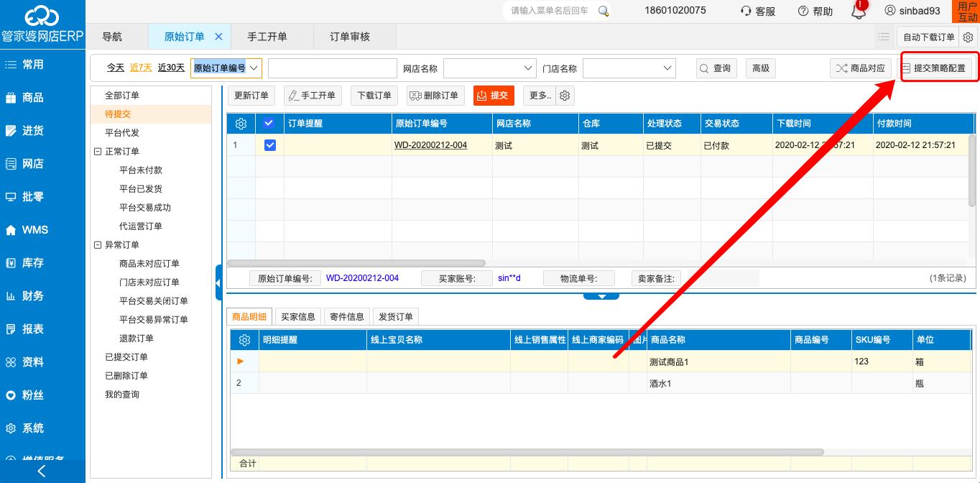Switch to the 订单审核 tab
This screenshot has height=483, width=980.
(x=350, y=37)
